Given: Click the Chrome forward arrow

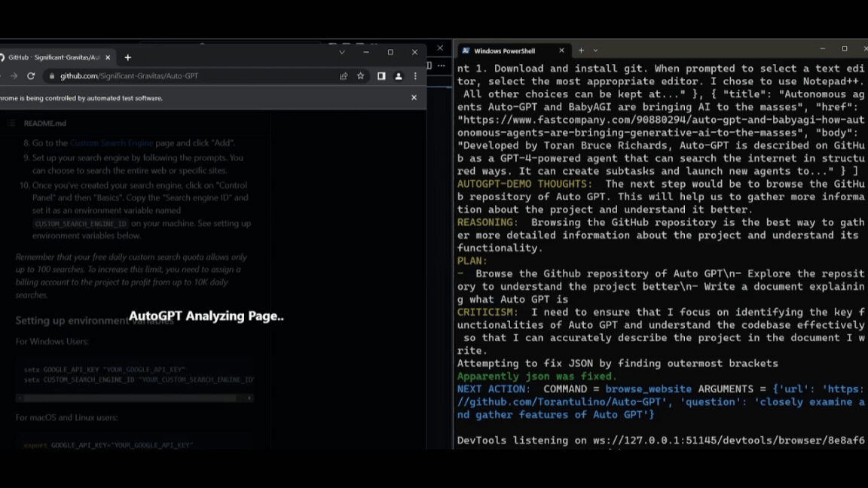Looking at the screenshot, I should point(14,76).
